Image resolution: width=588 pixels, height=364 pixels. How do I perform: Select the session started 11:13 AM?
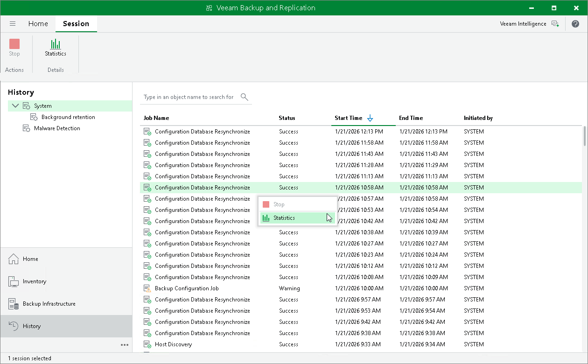click(x=361, y=176)
